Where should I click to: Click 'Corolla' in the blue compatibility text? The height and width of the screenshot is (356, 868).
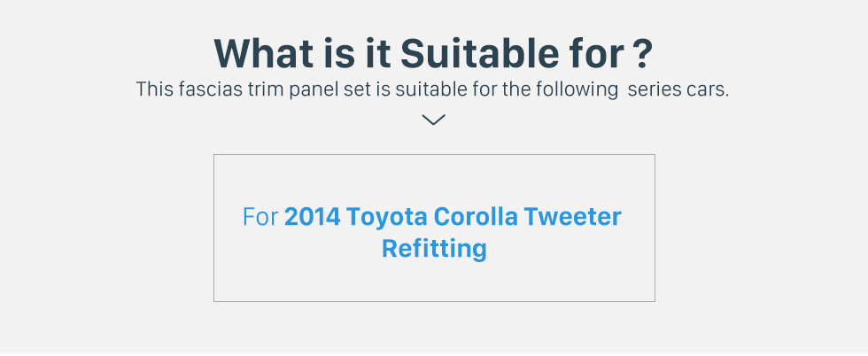[x=477, y=216]
